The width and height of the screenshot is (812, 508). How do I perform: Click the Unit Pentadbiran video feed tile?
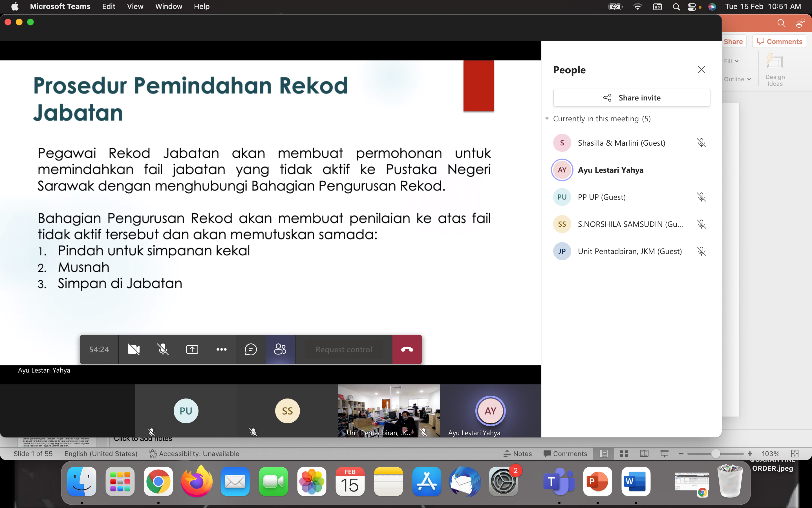389,411
